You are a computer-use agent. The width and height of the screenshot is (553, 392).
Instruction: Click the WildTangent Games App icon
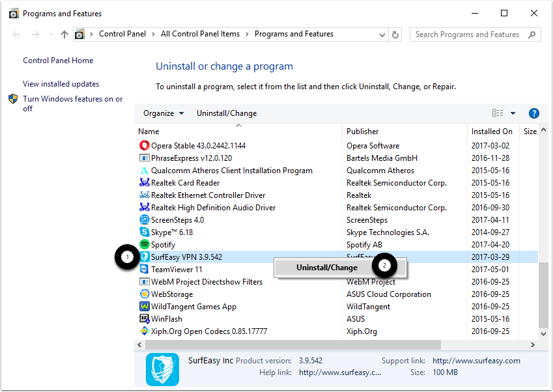pyautogui.click(x=144, y=306)
